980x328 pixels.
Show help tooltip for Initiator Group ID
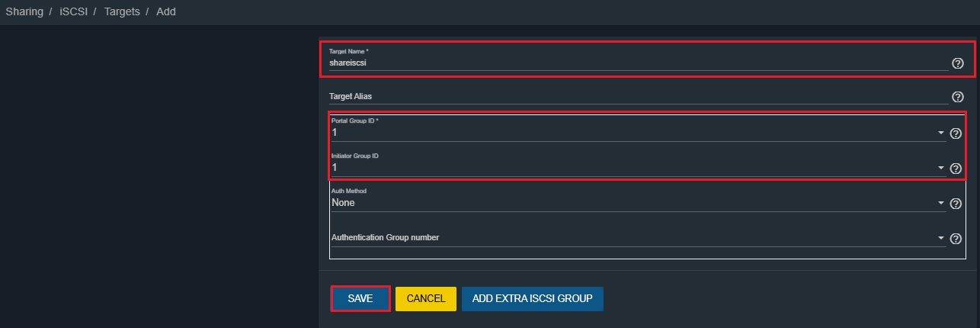(956, 169)
